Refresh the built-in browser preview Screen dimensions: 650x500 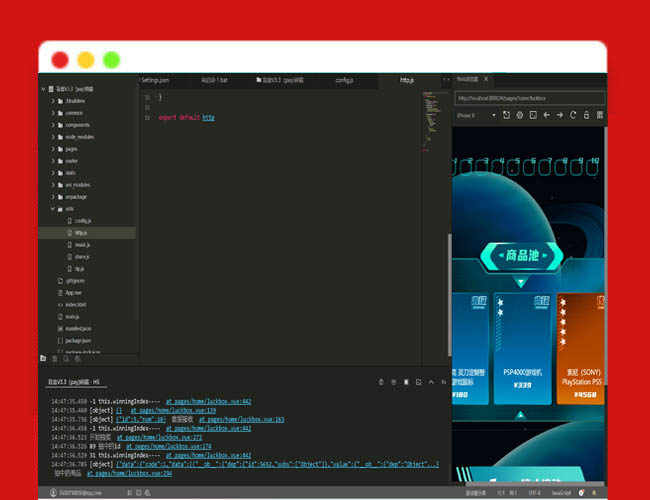point(573,115)
